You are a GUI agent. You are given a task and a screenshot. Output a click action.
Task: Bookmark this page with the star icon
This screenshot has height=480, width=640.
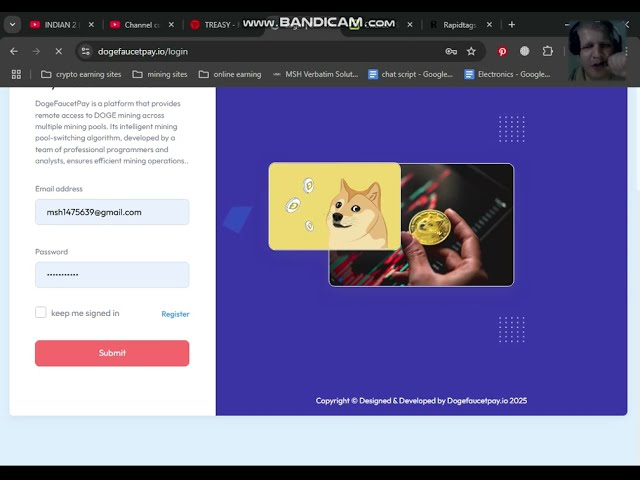point(471,51)
